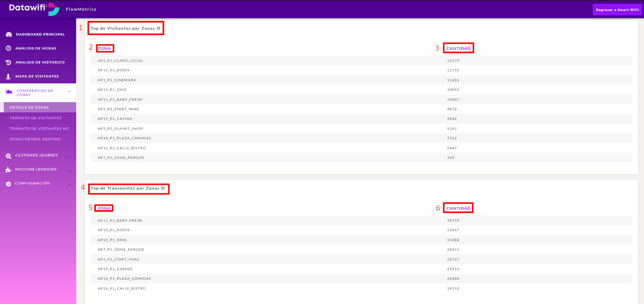The height and width of the screenshot is (304, 644).
Task: Click the Machine Learning puzzle icon
Action: pyautogui.click(x=8, y=170)
